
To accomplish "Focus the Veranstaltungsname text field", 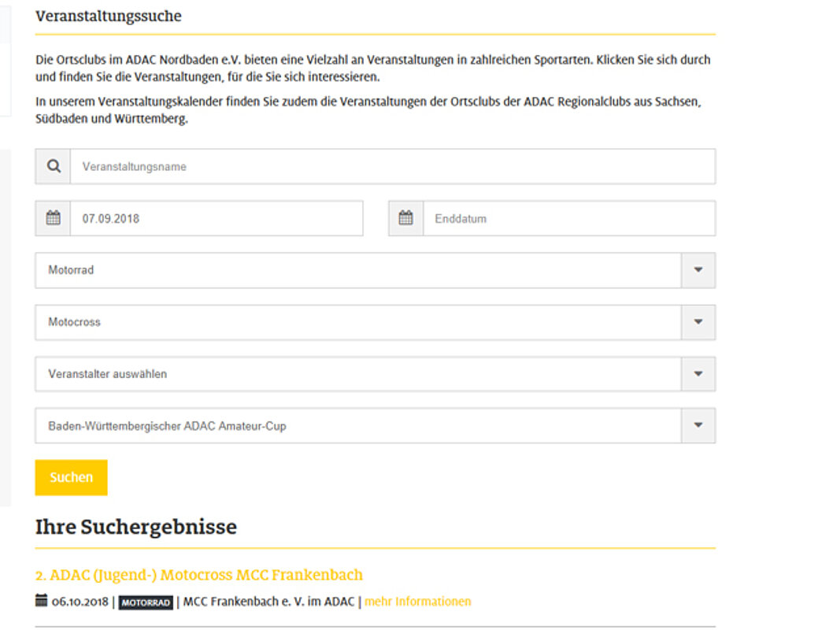I will click(392, 167).
